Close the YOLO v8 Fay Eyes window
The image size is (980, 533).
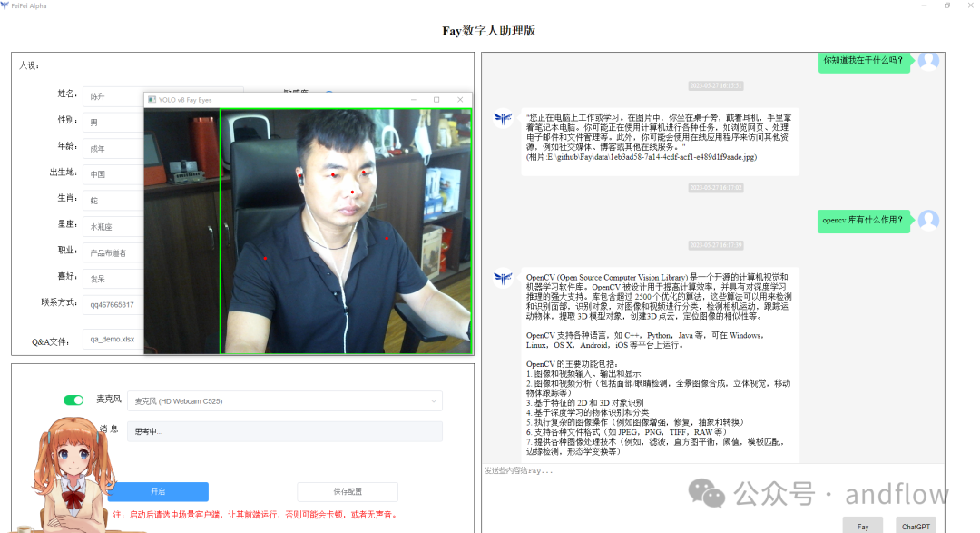point(460,100)
